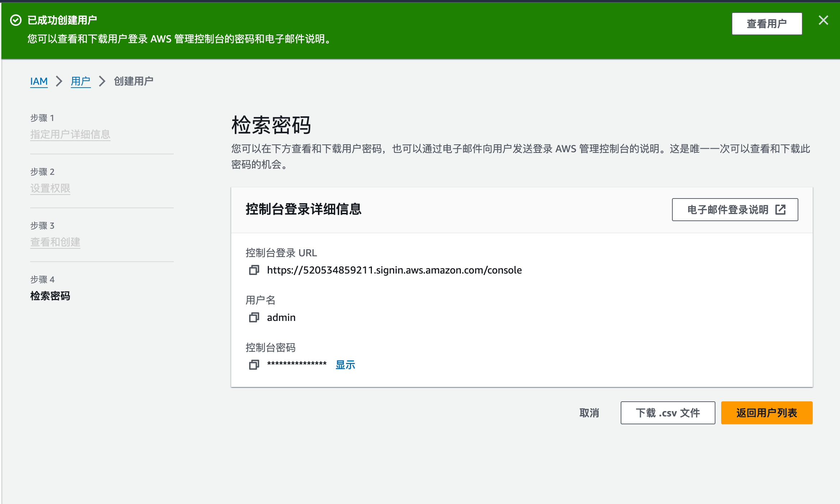Click the 查看用户 button in banner
Viewport: 840px width, 504px height.
767,24
